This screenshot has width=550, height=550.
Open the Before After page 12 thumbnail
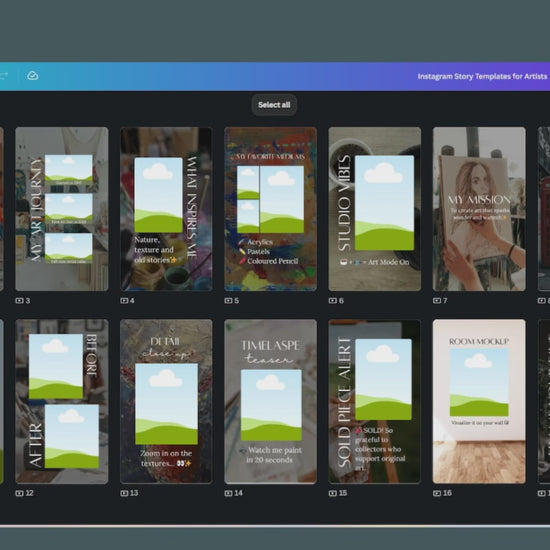[62, 401]
